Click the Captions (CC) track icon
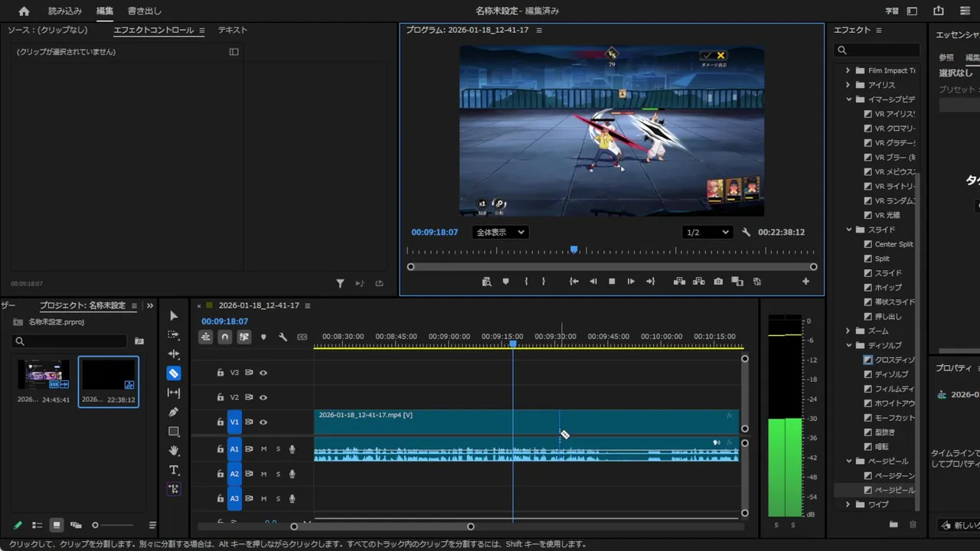980x551 pixels. coord(302,337)
